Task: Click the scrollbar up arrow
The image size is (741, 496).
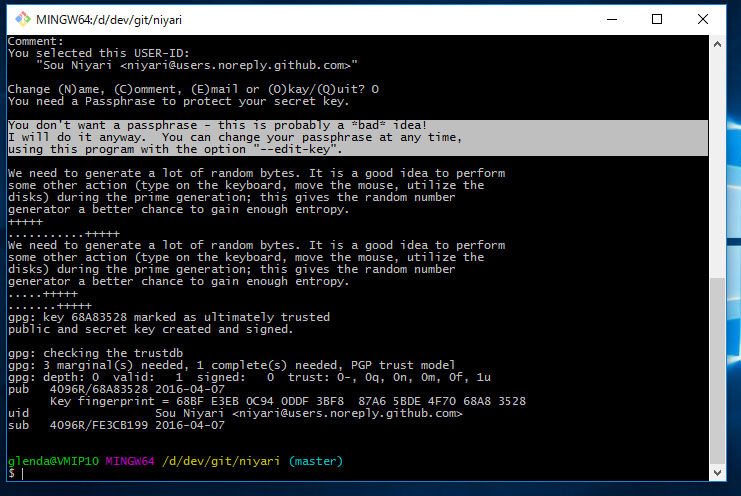Action: 717,44
